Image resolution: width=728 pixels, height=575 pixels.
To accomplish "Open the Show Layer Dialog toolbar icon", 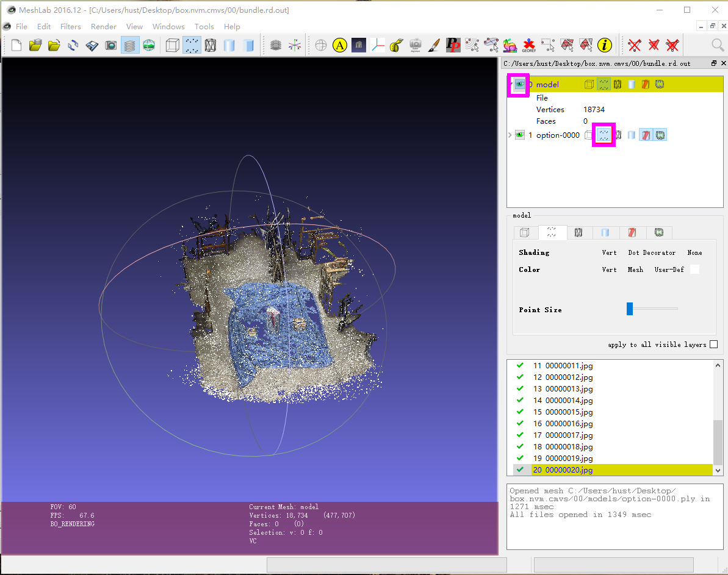I will (131, 45).
